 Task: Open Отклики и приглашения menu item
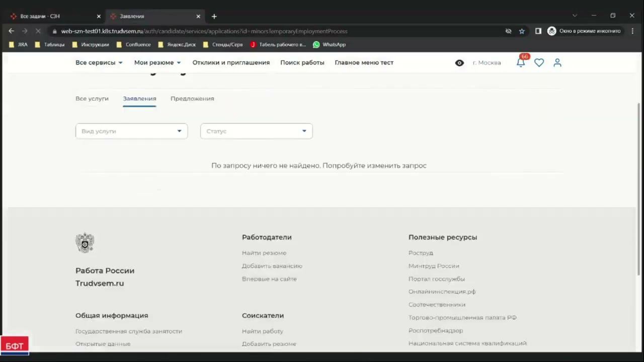point(231,63)
